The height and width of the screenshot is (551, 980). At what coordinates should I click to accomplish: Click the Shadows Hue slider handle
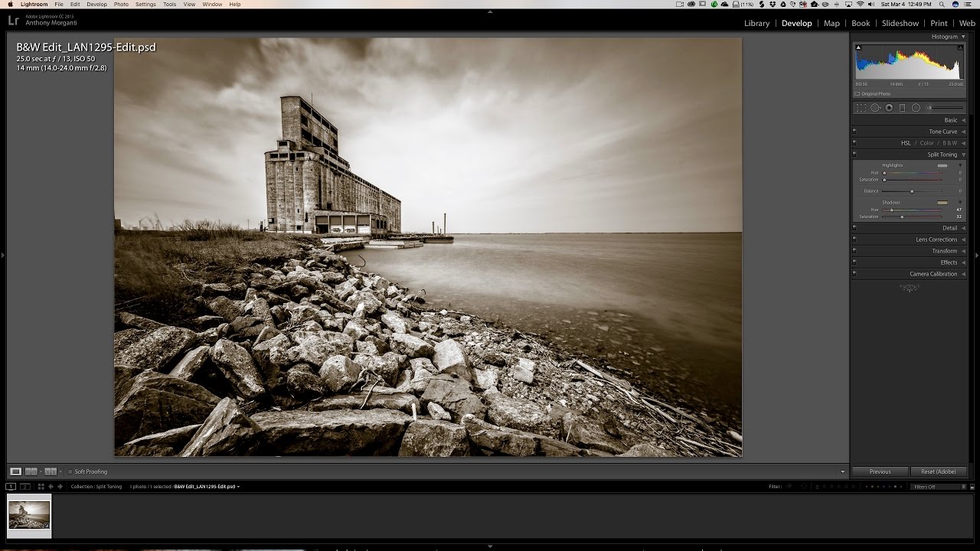click(x=892, y=210)
